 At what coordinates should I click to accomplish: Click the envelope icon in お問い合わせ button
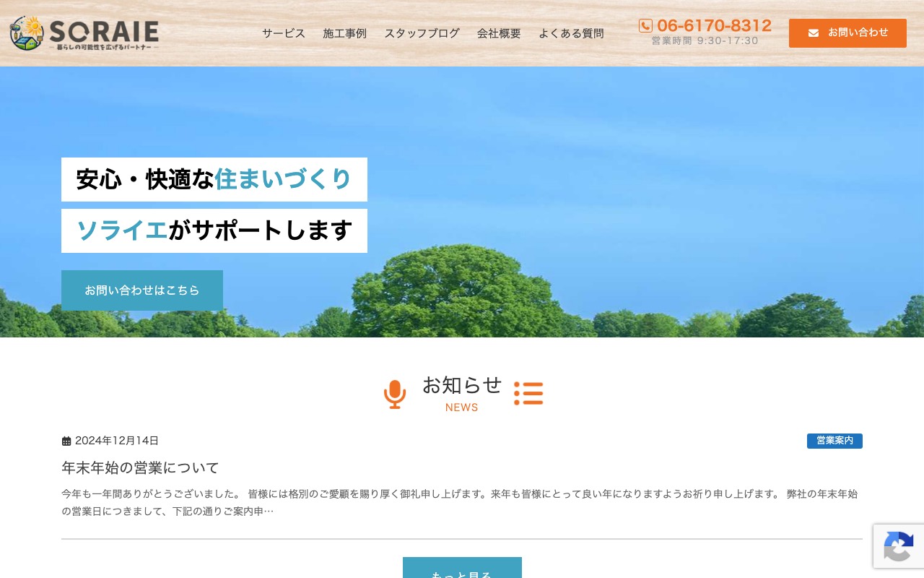pyautogui.click(x=814, y=33)
